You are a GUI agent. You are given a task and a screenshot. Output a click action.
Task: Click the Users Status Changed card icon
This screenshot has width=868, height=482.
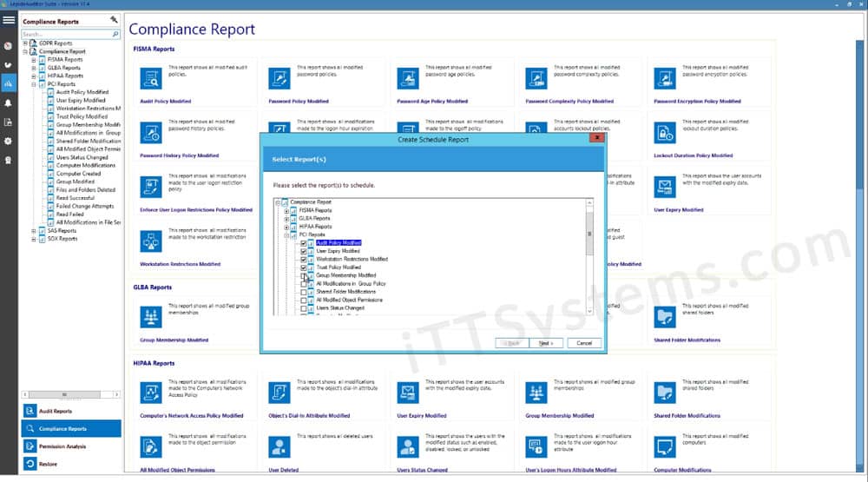click(x=407, y=447)
